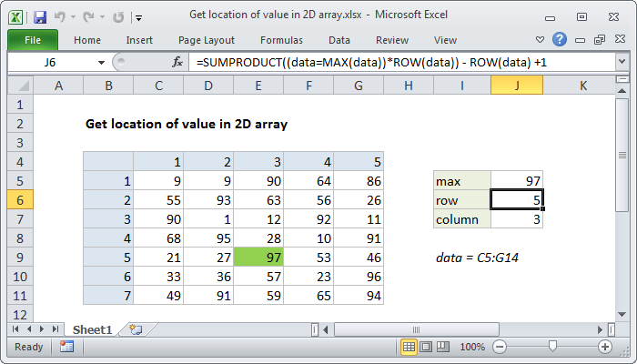Expand the formula bar with chevron
This screenshot has height=364, width=637.
pyautogui.click(x=621, y=62)
